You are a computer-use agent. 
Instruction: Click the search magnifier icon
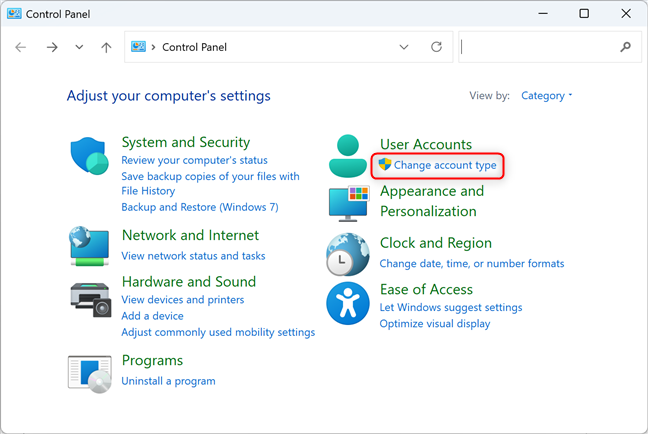coord(625,47)
